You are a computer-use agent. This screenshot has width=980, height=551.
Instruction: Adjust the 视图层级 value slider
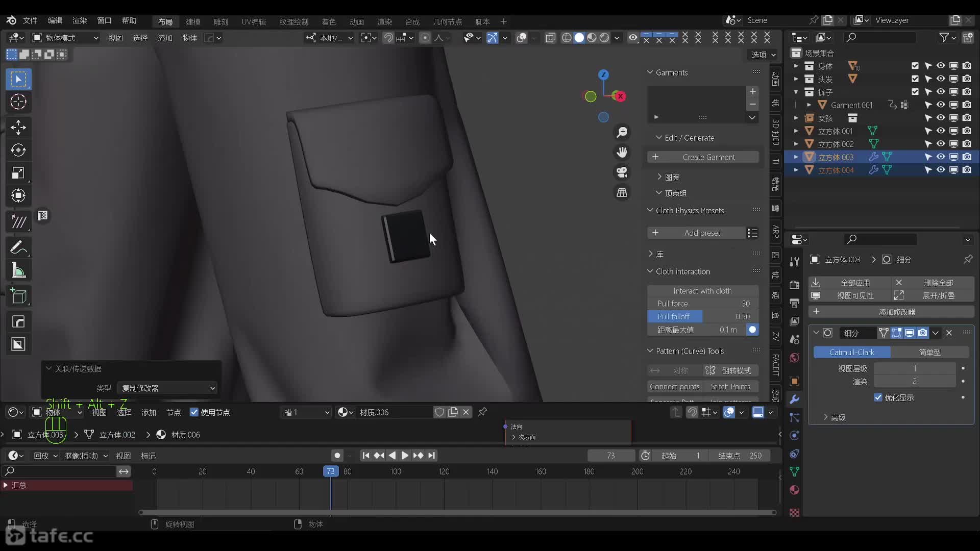click(x=914, y=368)
